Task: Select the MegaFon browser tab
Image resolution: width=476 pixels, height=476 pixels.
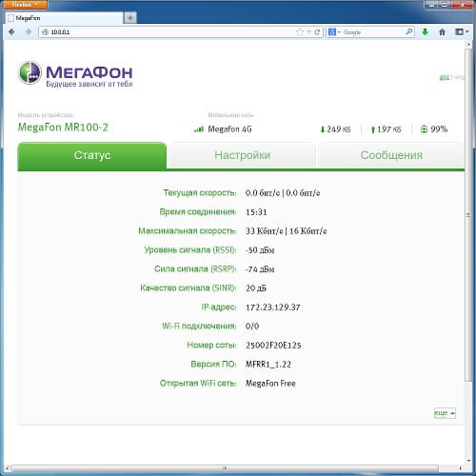Action: 64,18
